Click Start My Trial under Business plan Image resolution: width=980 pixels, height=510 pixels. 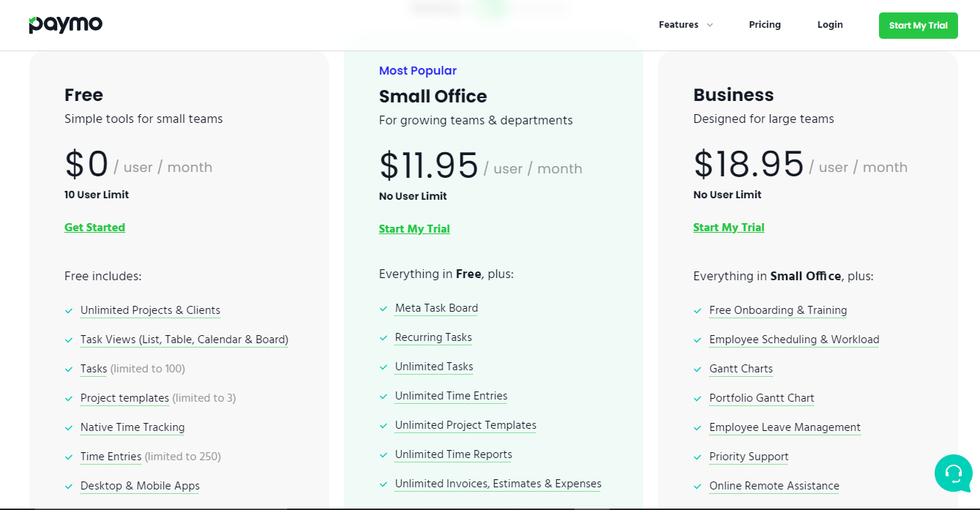(729, 228)
